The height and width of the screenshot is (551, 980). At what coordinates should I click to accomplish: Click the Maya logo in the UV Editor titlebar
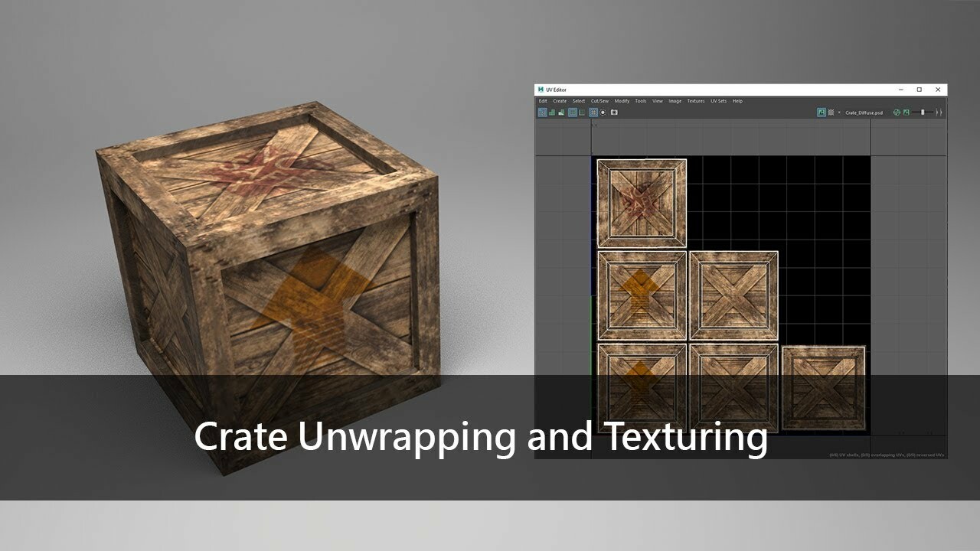pos(542,90)
